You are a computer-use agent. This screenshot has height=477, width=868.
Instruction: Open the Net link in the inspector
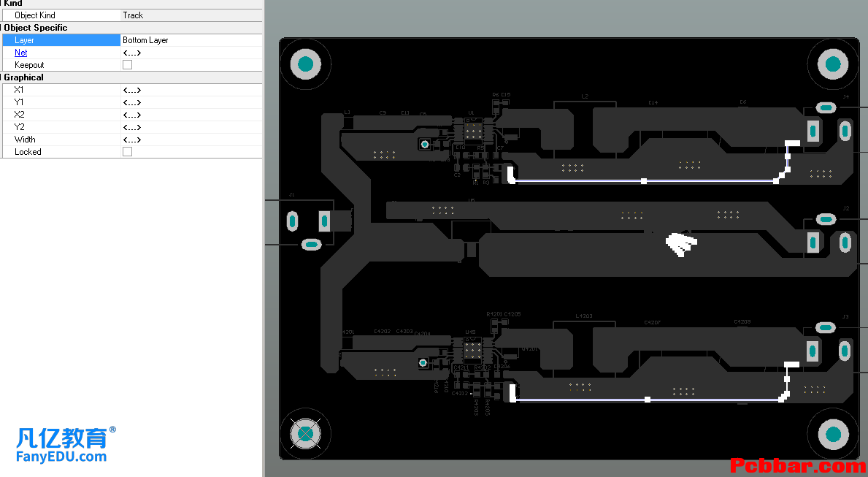click(x=21, y=53)
